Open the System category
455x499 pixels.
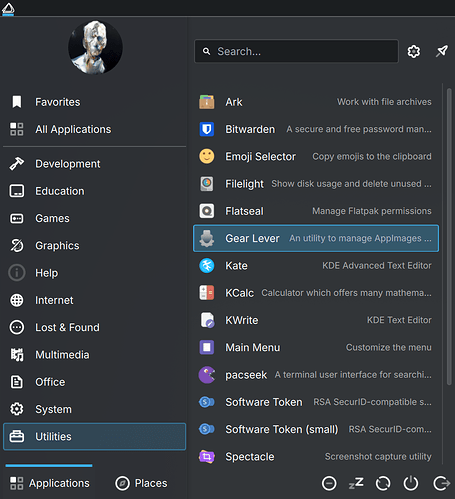pos(94,409)
